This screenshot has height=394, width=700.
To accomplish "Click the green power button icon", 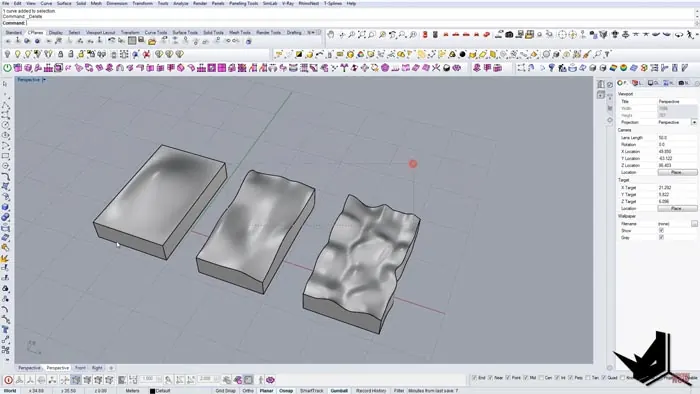I will click(x=7, y=68).
